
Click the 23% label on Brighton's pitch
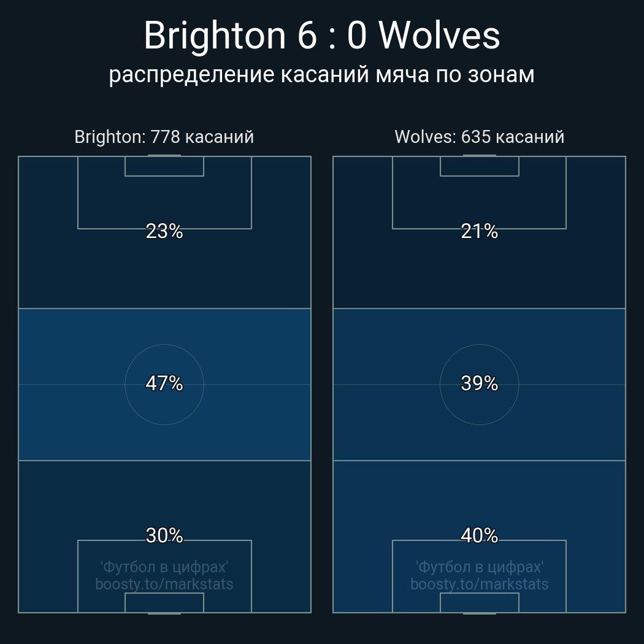[164, 231]
